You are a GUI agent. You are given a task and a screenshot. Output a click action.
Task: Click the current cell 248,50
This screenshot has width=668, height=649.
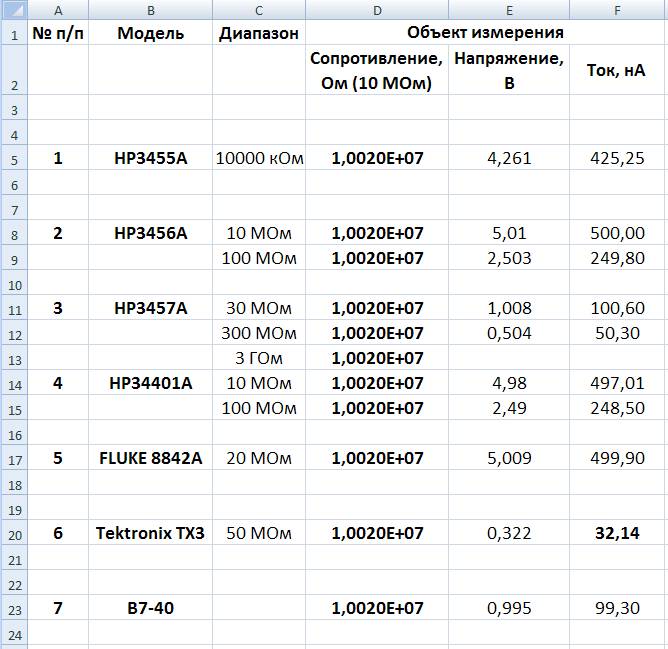point(617,407)
